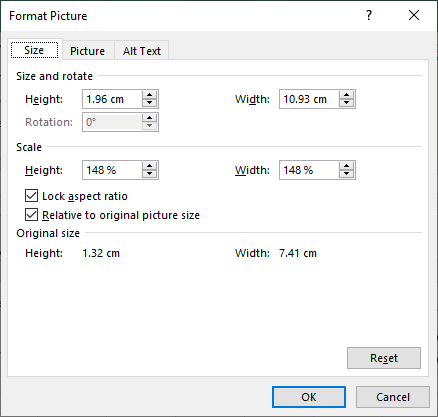This screenshot has height=417, width=438.
Task: Increase the Scale Height percentage up arrow
Action: 149,166
